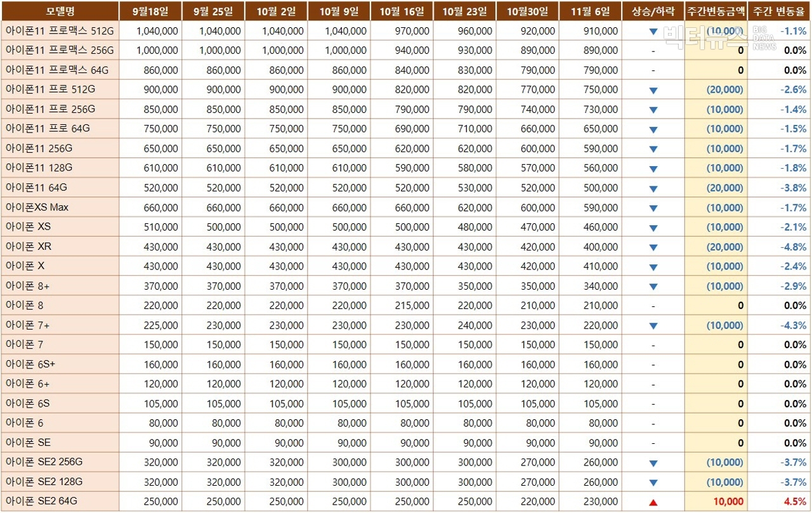Click the 아이폰 XR model name
Screen dimensions: 812x513
pos(29,247)
